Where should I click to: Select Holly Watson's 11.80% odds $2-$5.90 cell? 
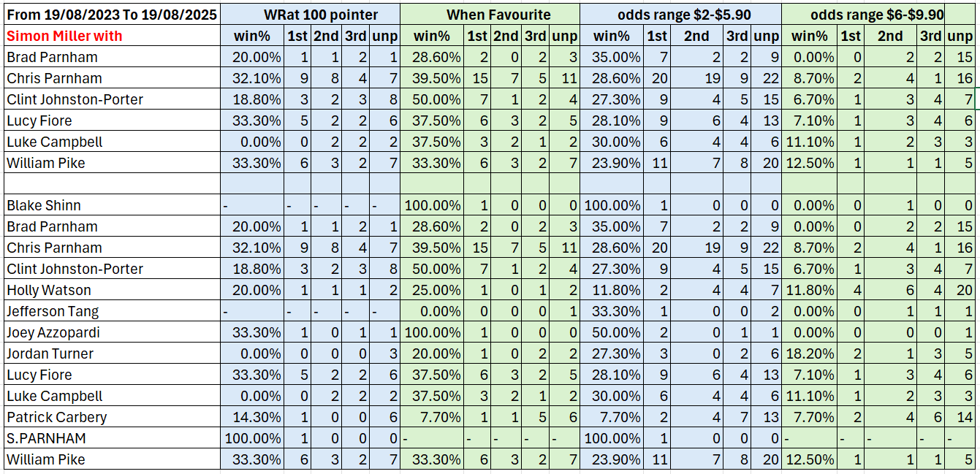point(612,290)
